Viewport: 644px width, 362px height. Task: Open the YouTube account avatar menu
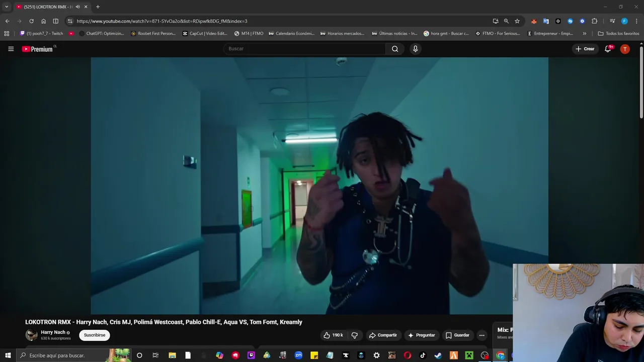[625, 49]
